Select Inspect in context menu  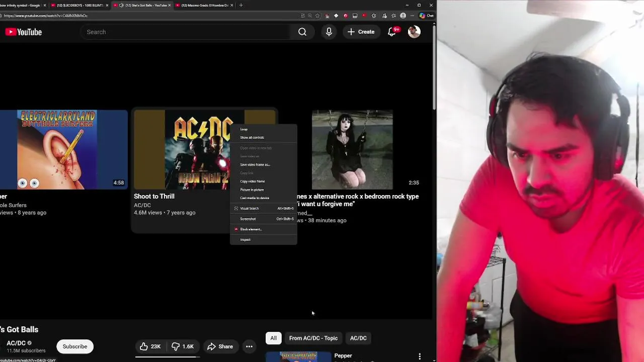tap(264, 240)
